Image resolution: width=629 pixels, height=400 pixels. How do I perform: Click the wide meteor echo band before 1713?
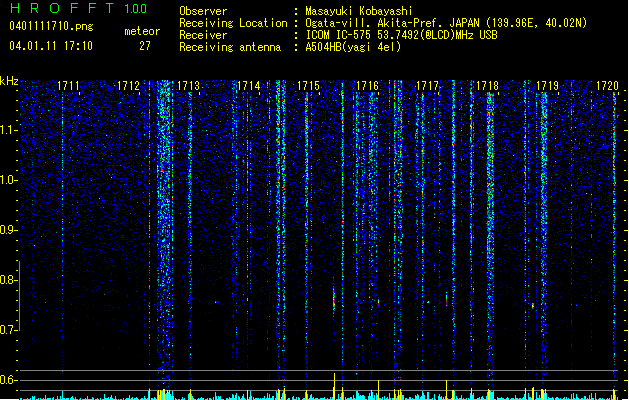point(164,233)
